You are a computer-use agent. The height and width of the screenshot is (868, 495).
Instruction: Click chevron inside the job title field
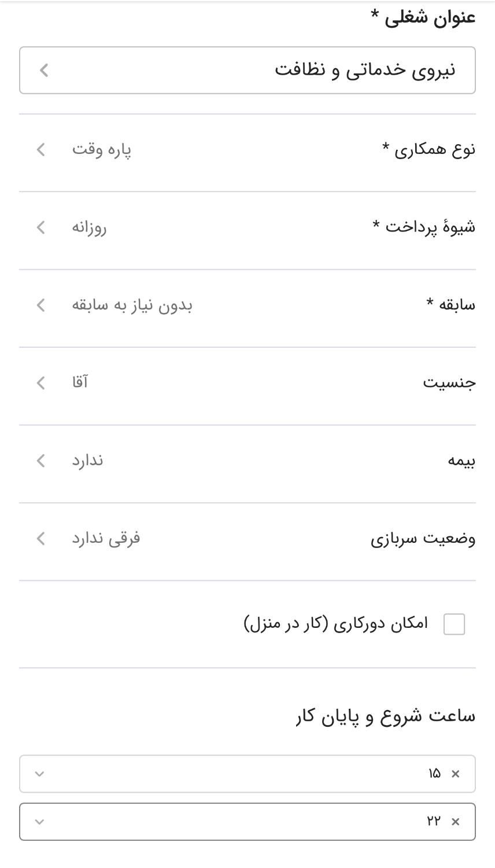click(x=44, y=70)
